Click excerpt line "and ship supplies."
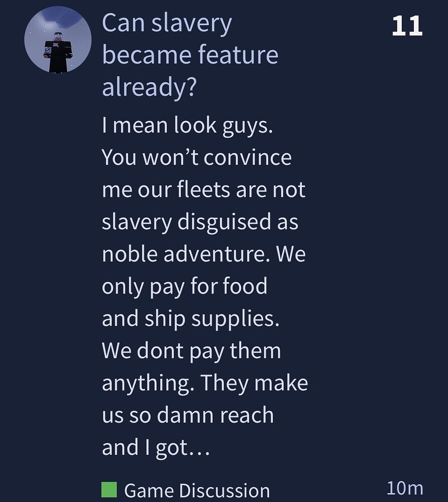This screenshot has height=502, width=448. [190, 318]
